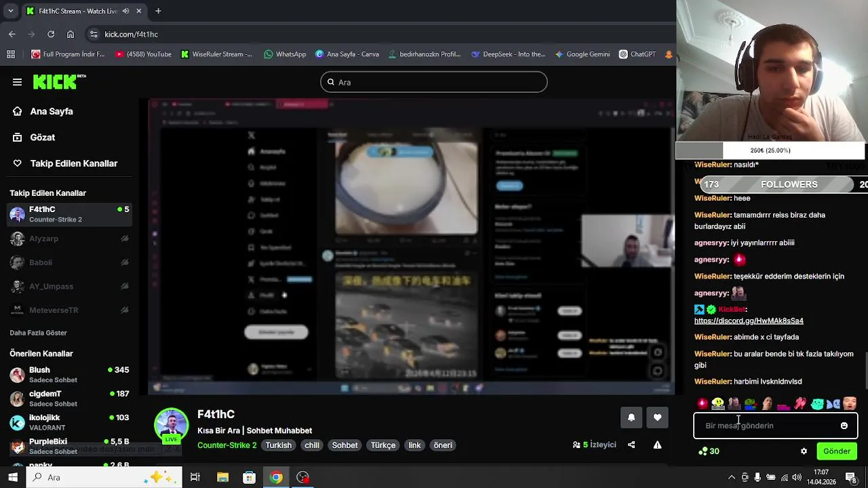
Task: Insert the teal cat emote
Action: 816,404
